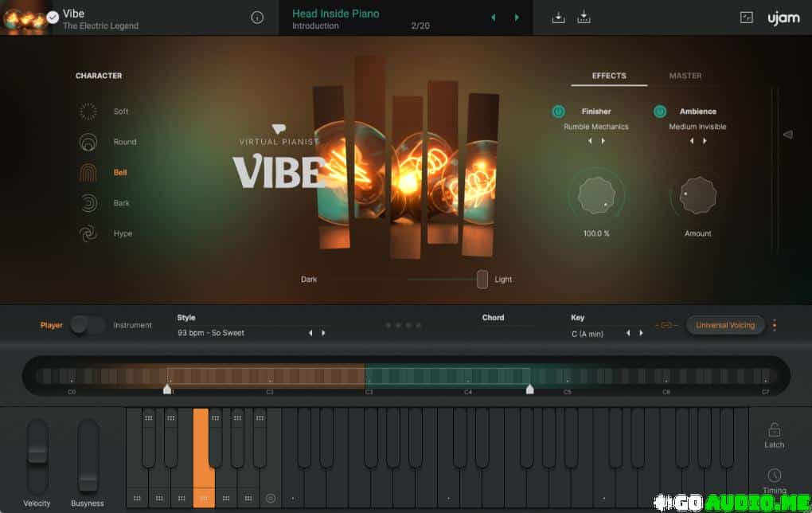Click the link icon left of Universal Voicing
812x513 pixels.
pos(666,326)
